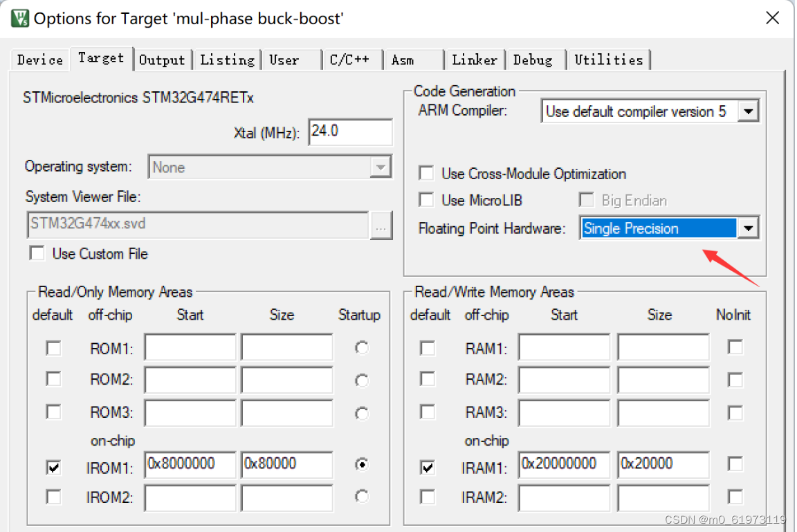797x532 pixels.
Task: Check the IROM2 default checkbox
Action: tap(53, 497)
